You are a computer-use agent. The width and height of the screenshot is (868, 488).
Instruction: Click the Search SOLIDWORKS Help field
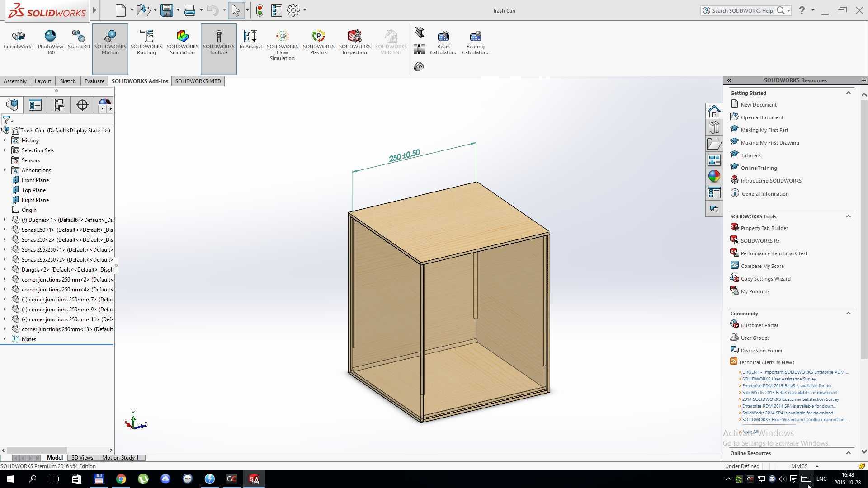[743, 10]
